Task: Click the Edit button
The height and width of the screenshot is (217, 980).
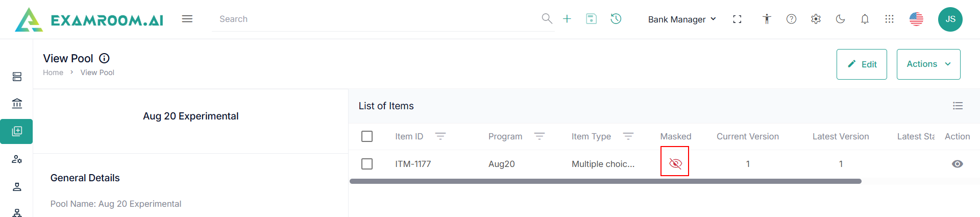Action: 862,64
